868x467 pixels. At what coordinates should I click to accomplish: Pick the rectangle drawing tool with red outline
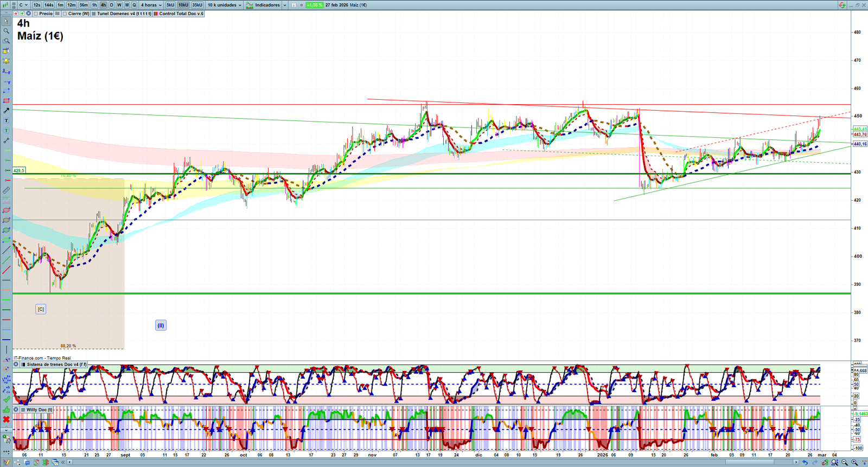click(6, 101)
